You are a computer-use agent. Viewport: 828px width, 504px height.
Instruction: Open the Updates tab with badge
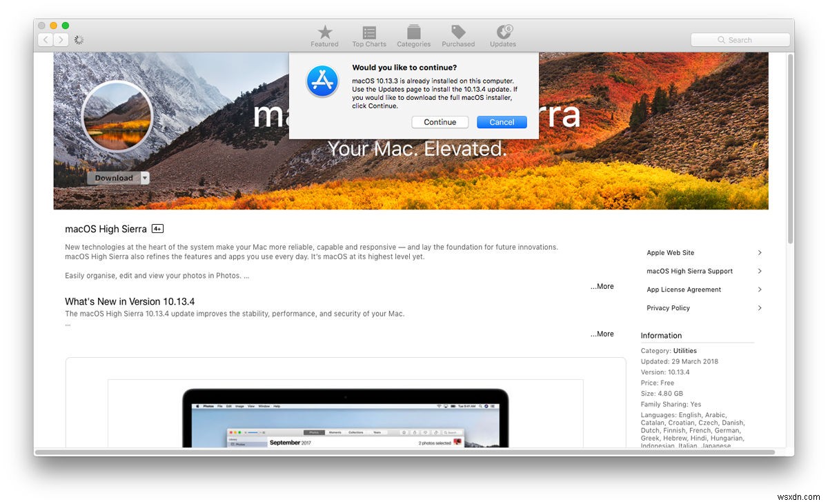pyautogui.click(x=503, y=36)
